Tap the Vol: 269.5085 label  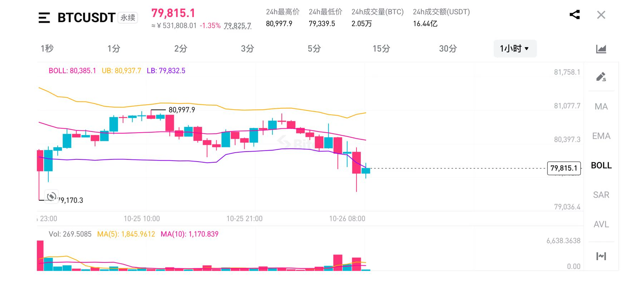[x=70, y=234]
